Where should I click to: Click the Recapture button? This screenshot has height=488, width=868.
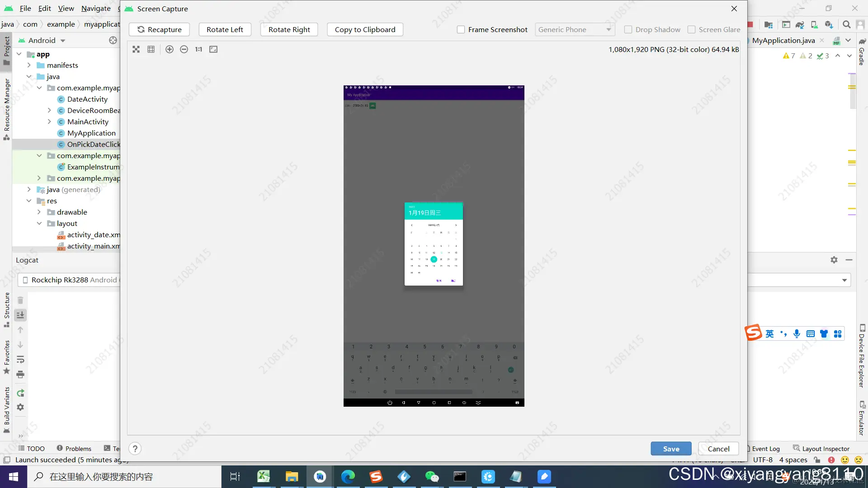tap(159, 30)
